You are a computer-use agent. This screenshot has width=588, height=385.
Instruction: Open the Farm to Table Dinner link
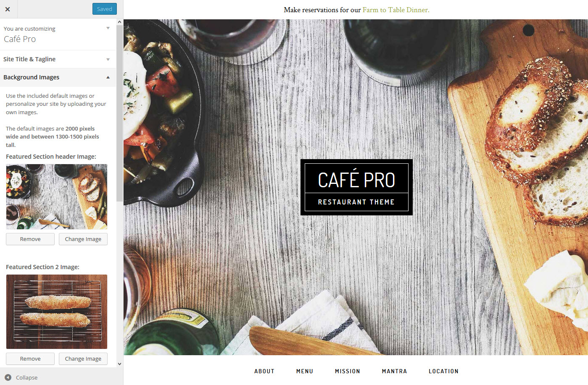coord(396,10)
